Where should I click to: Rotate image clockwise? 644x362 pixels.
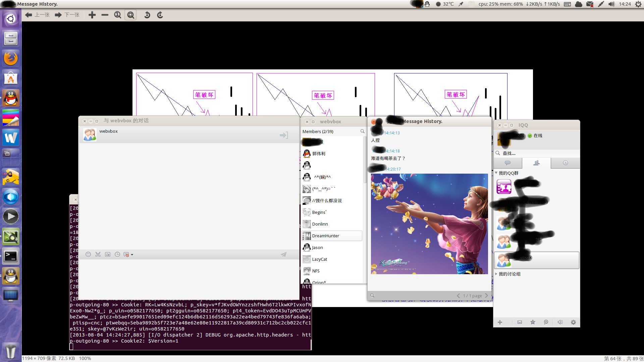(160, 15)
